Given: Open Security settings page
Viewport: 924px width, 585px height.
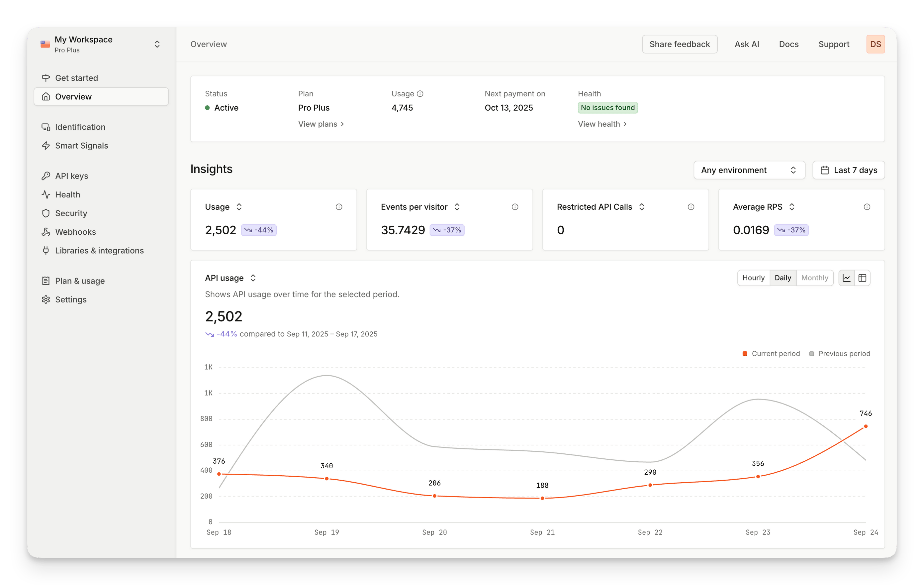Looking at the screenshot, I should click(101, 213).
